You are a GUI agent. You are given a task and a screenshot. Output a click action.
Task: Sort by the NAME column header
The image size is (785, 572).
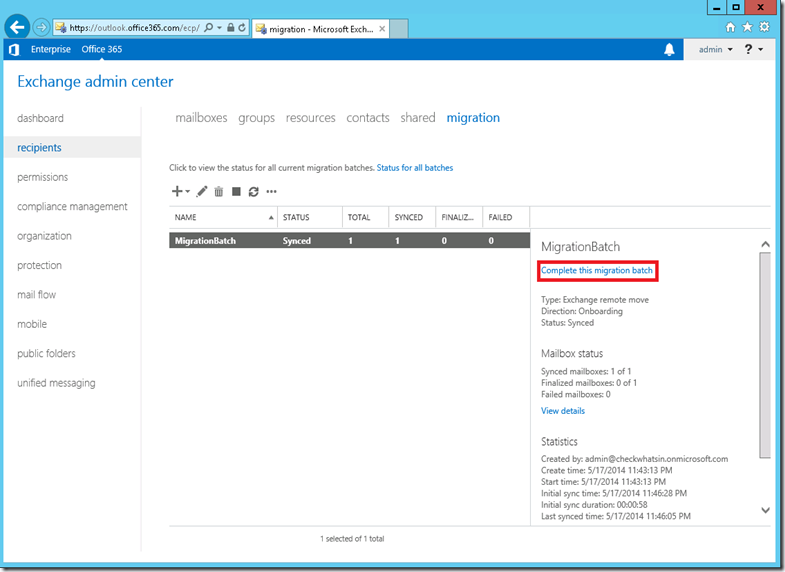point(223,217)
